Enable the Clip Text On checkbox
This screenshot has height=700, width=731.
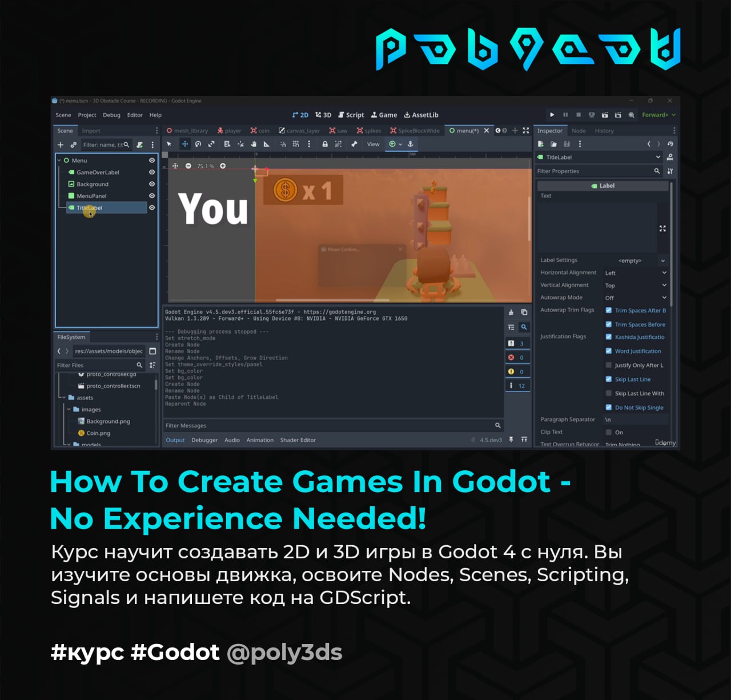609,432
